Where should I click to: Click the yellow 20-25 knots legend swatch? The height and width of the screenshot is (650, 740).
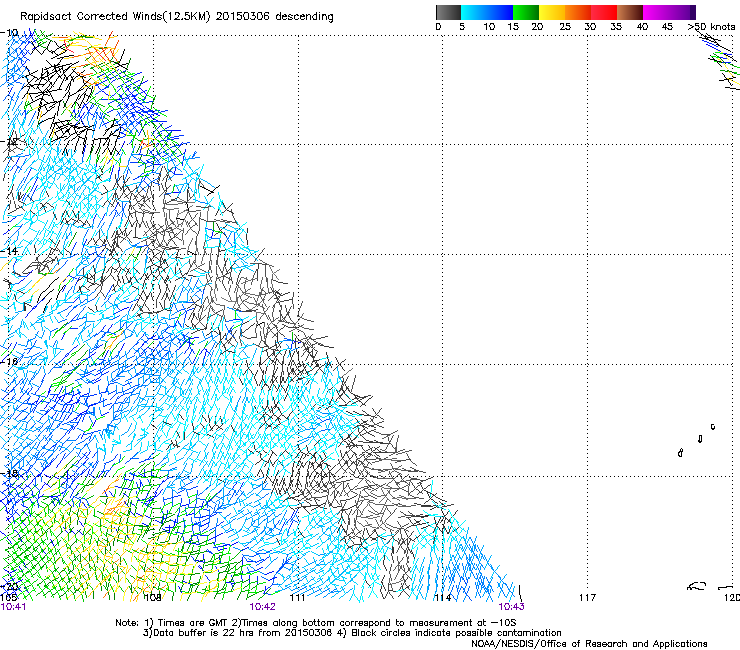click(x=552, y=12)
